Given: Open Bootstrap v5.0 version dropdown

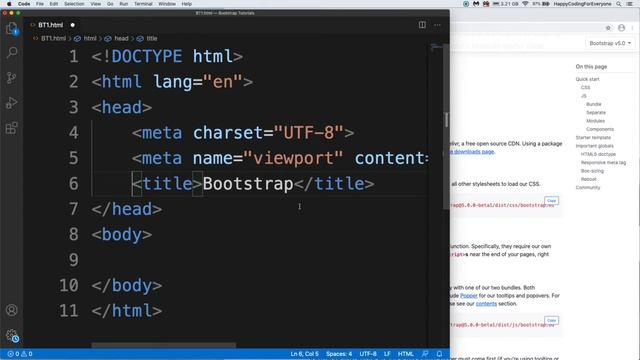Looking at the screenshot, I should pos(610,43).
